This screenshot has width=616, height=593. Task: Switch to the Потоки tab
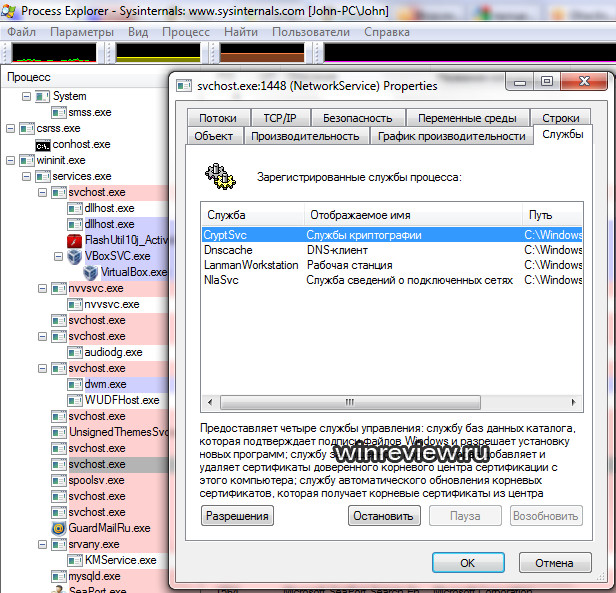(x=218, y=118)
